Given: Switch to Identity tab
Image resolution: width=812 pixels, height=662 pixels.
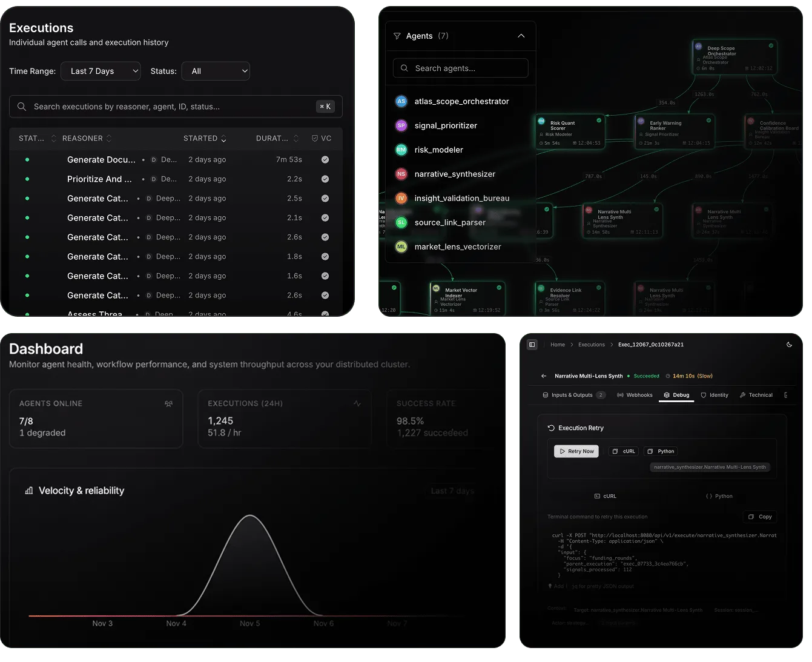Looking at the screenshot, I should pyautogui.click(x=715, y=395).
